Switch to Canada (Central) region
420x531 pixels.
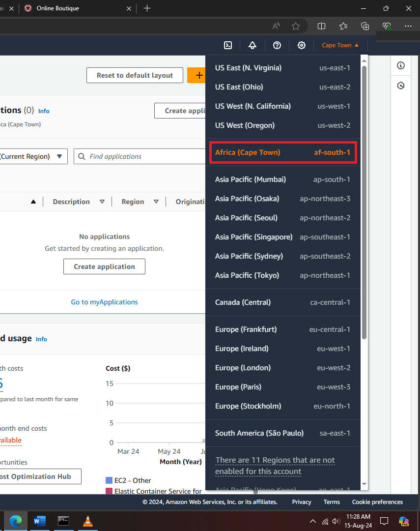click(282, 302)
